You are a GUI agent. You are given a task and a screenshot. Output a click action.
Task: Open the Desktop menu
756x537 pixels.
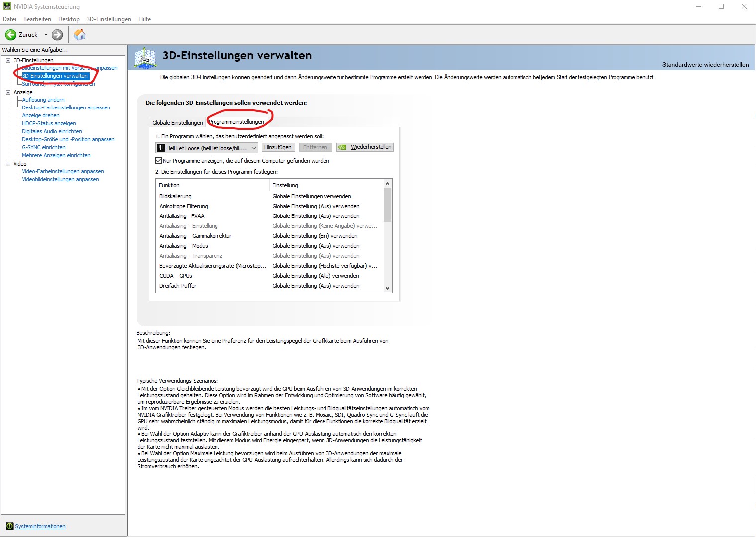(69, 19)
